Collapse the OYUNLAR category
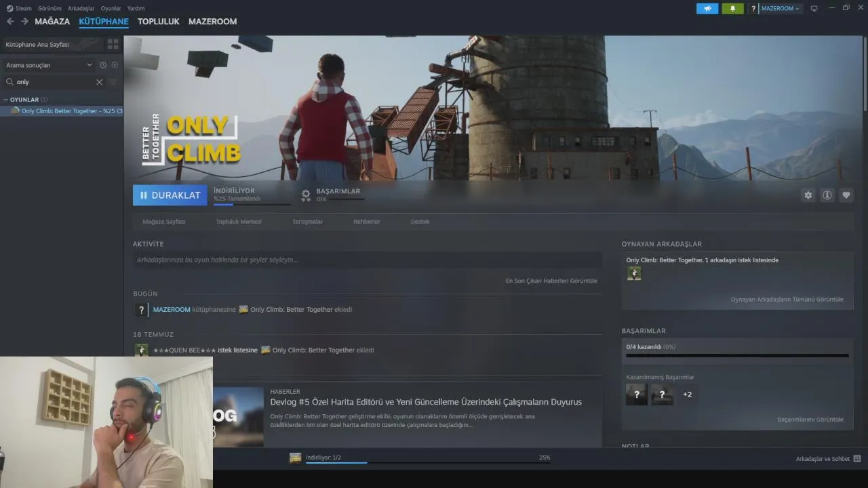 [x=7, y=100]
